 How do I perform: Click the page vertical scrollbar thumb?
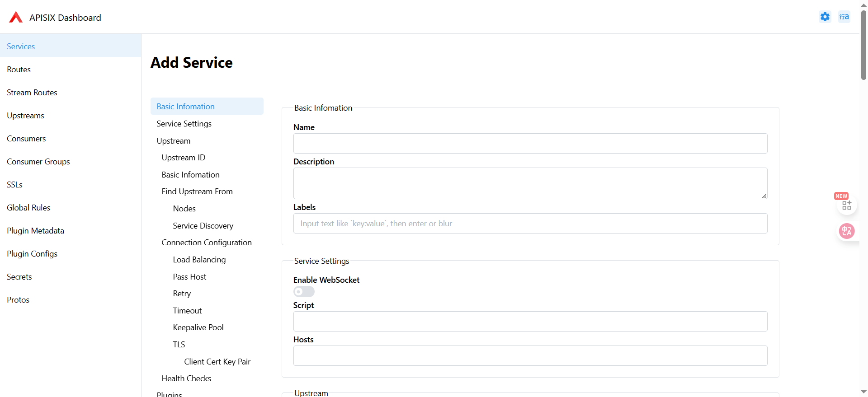(x=863, y=44)
